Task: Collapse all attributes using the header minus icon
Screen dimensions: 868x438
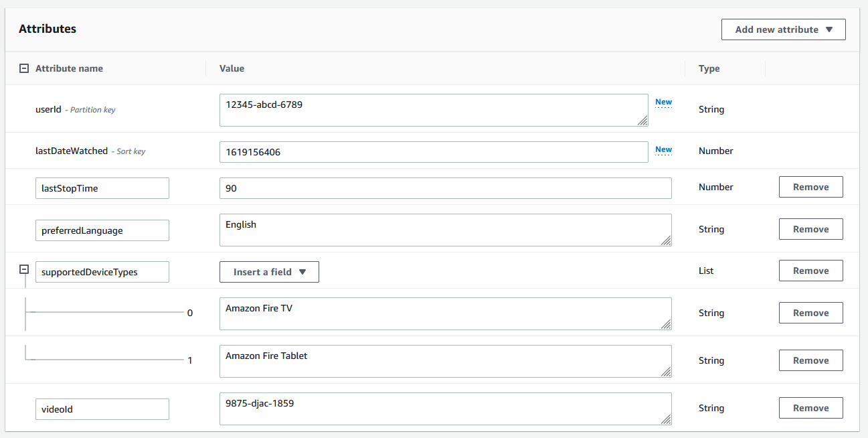Action: (x=24, y=68)
